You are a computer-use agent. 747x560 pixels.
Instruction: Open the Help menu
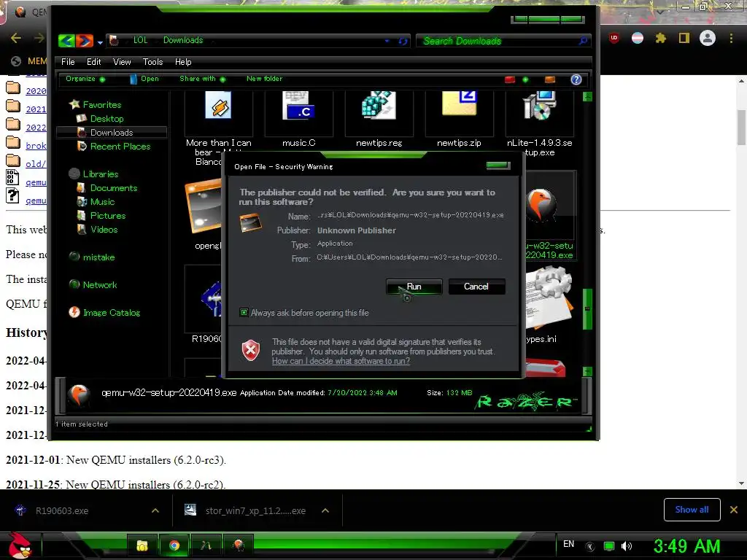[x=183, y=62]
